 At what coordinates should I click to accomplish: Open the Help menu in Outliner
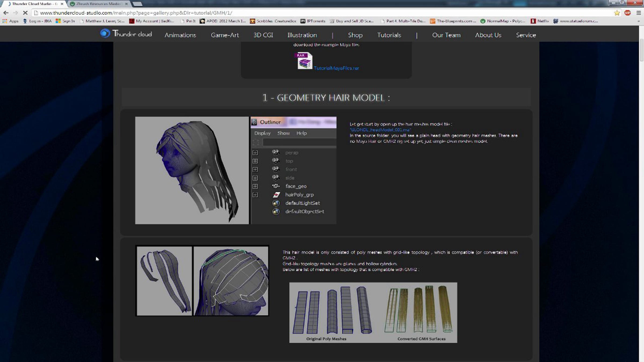click(301, 133)
